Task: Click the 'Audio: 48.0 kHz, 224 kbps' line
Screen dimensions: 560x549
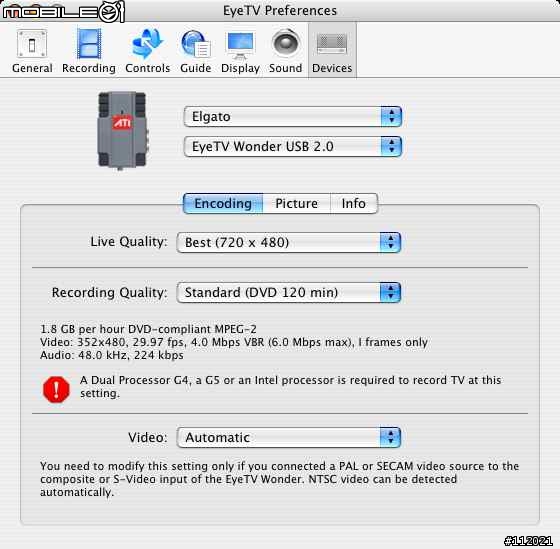Action: 111,355
